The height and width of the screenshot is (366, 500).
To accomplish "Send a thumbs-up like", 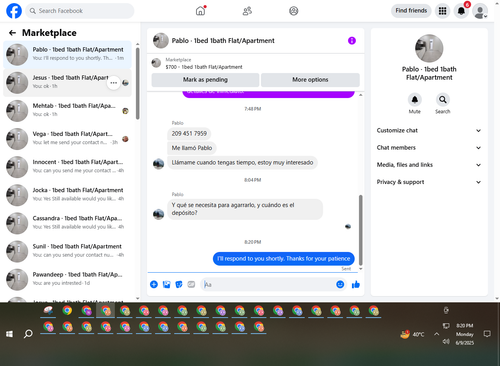I will [x=356, y=284].
